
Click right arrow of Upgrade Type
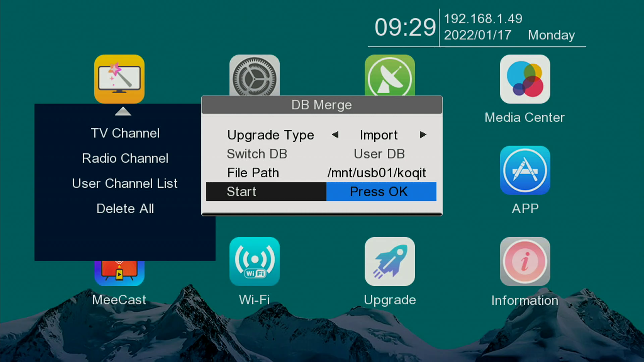point(423,135)
